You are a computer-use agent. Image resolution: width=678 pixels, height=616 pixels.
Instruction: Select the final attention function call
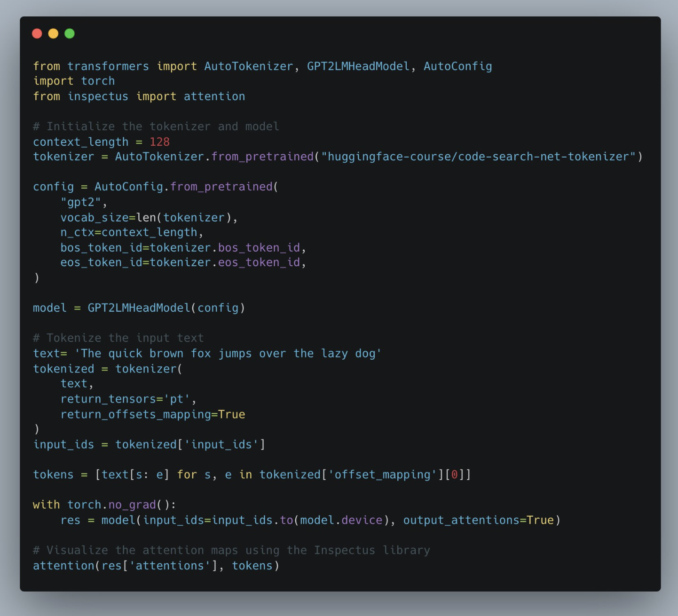[156, 565]
